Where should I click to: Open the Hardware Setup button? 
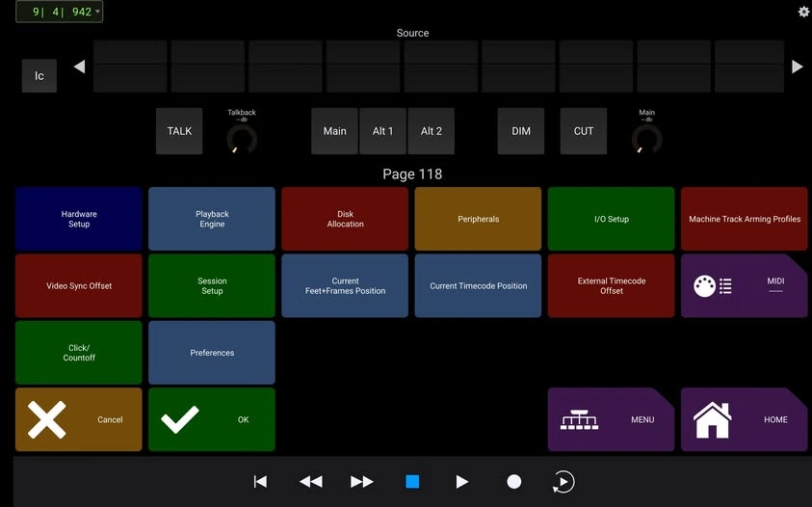(x=79, y=220)
